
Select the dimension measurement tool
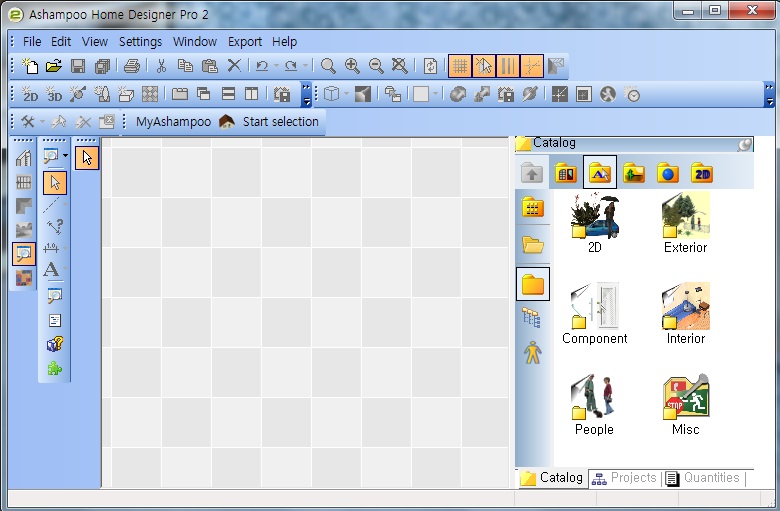coord(51,248)
